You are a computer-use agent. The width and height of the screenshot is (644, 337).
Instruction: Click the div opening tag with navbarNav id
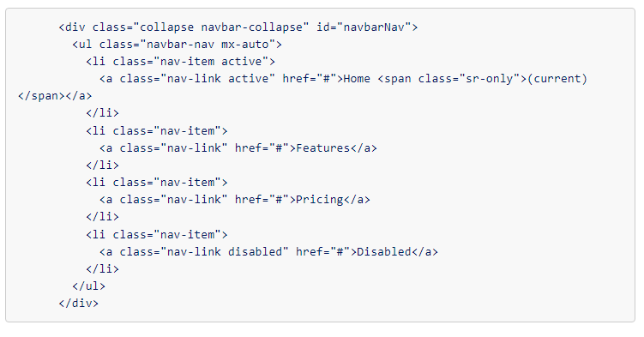click(238, 27)
